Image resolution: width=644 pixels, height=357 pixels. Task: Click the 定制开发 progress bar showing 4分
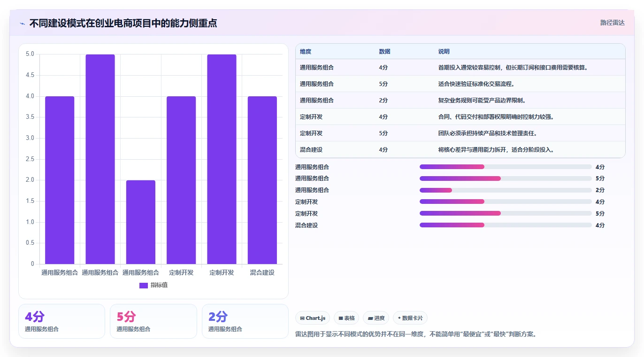tap(506, 202)
